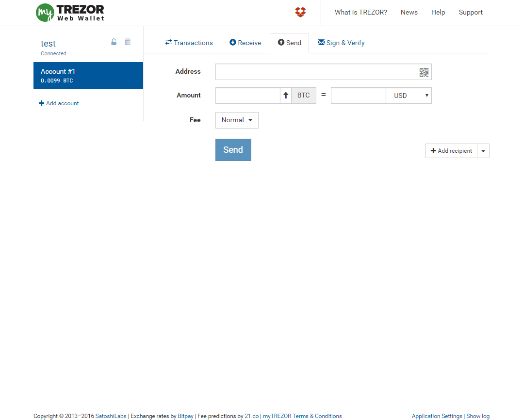Open myTREZOR Terms & Conditions link
Image resolution: width=523 pixels, height=420 pixels.
(x=302, y=416)
